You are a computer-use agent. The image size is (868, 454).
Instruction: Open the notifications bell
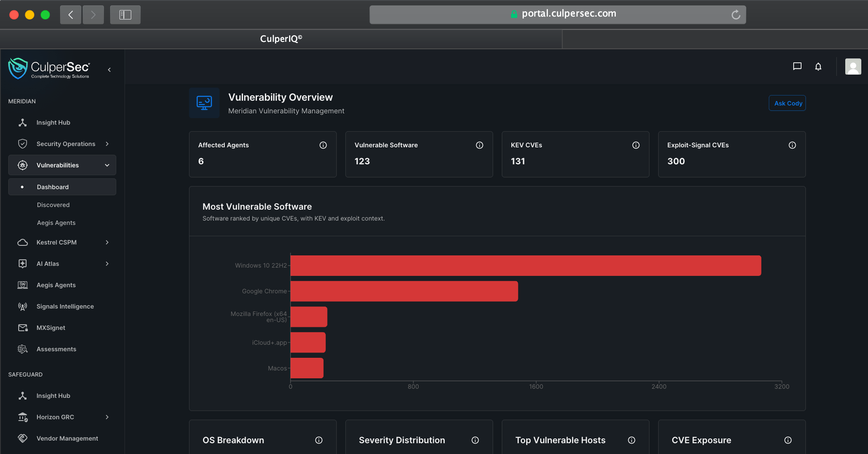[x=818, y=66]
